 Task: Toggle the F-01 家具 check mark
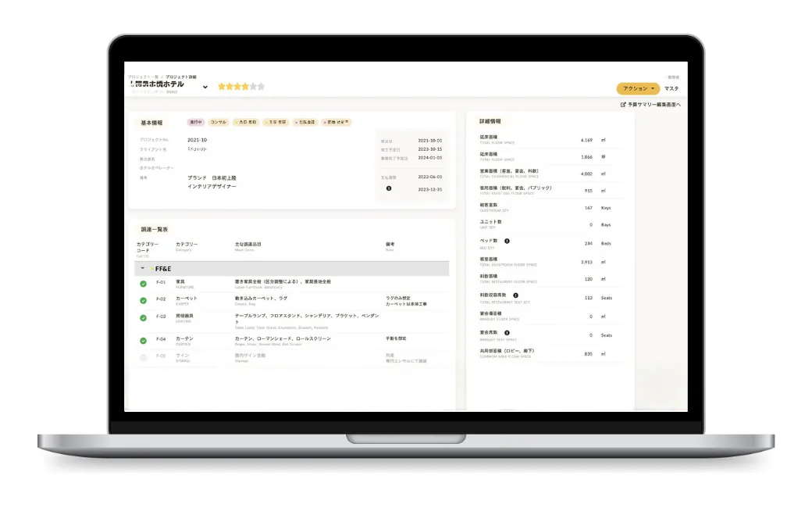coord(144,284)
